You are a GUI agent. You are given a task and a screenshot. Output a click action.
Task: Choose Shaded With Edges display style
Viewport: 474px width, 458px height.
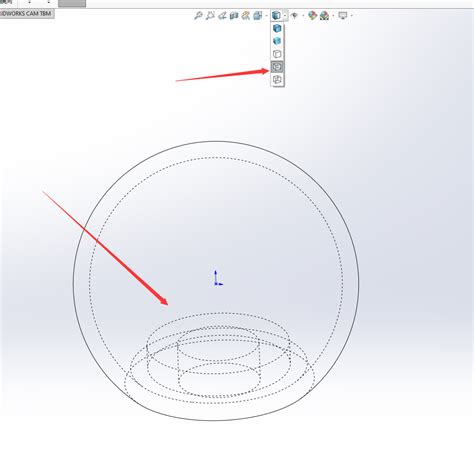click(277, 28)
